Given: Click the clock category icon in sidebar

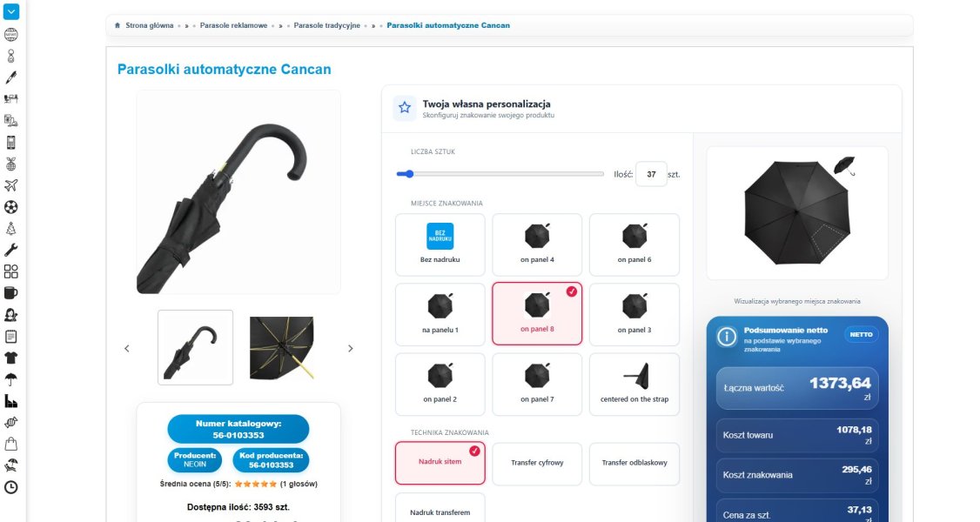Looking at the screenshot, I should [x=10, y=487].
